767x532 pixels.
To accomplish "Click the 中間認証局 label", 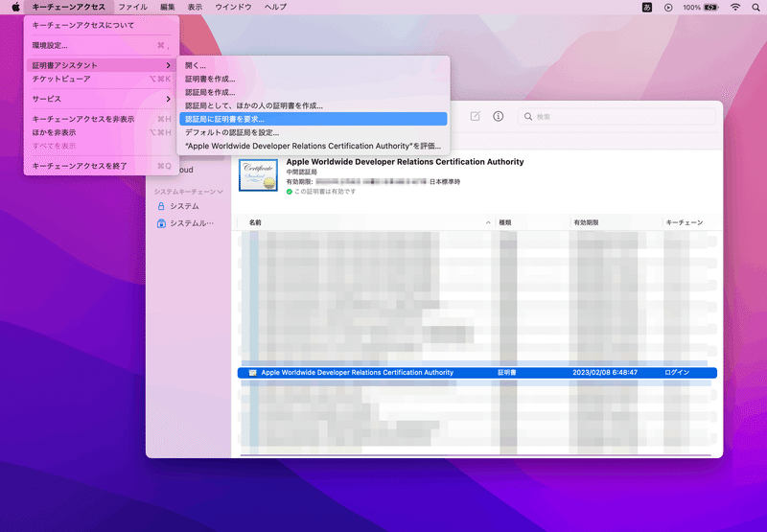I will (302, 173).
